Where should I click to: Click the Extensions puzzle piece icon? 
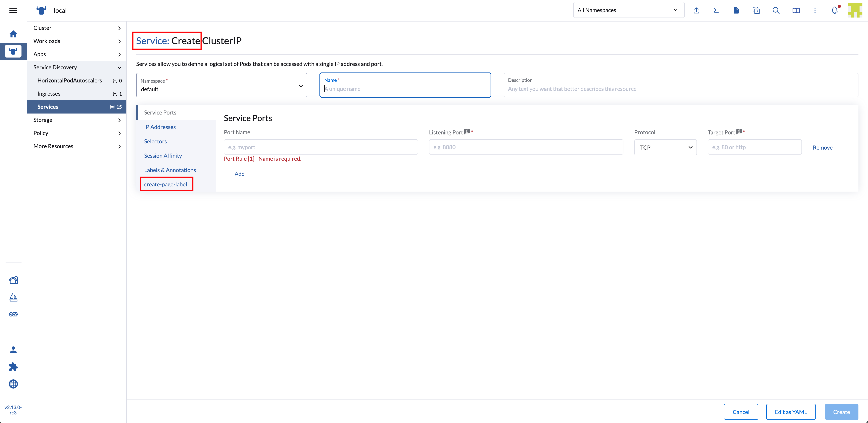coord(13,367)
